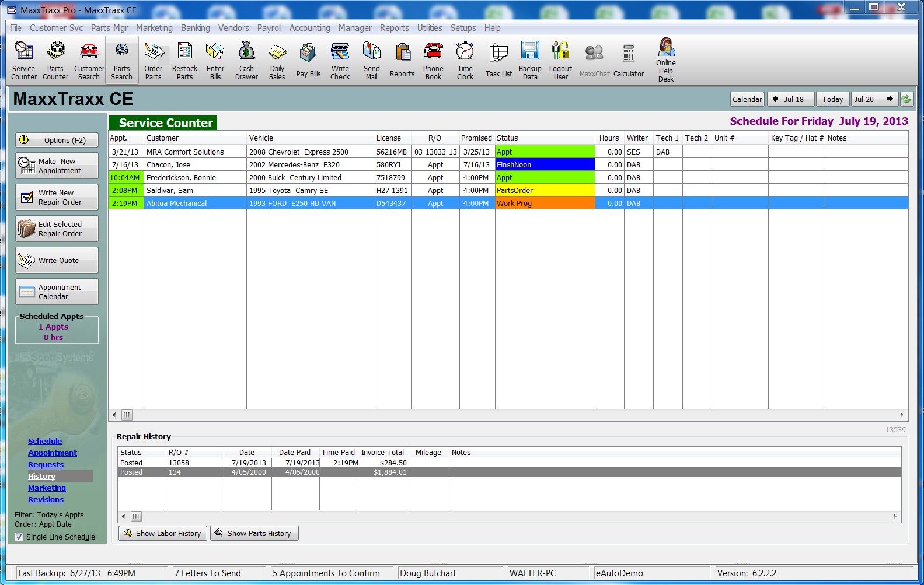Image resolution: width=924 pixels, height=585 pixels.
Task: Click the Customer column header
Action: (x=195, y=138)
